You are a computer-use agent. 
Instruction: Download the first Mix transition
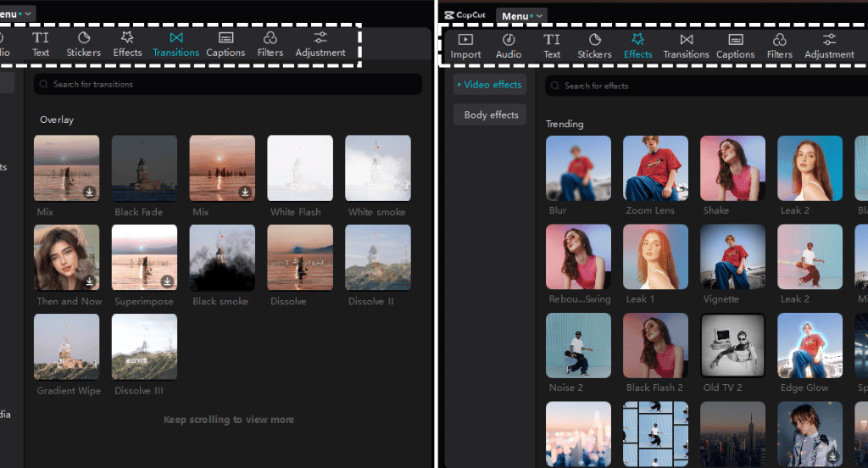pyautogui.click(x=89, y=192)
